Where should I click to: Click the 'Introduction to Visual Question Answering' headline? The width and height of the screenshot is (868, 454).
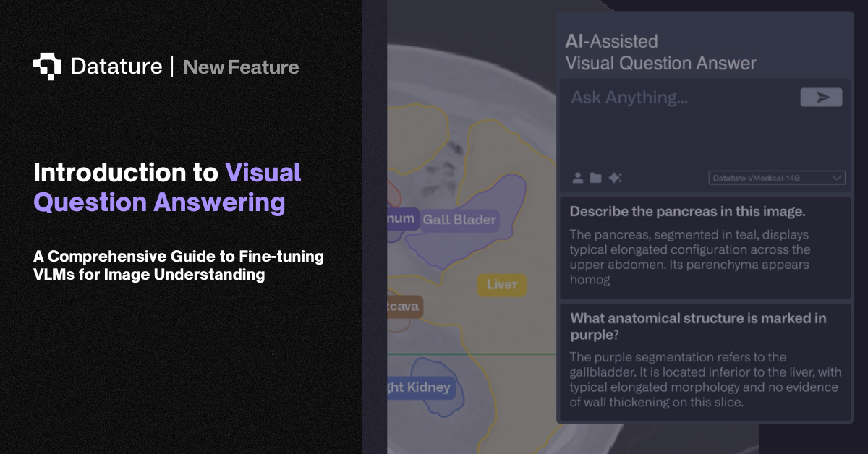pyautogui.click(x=168, y=187)
